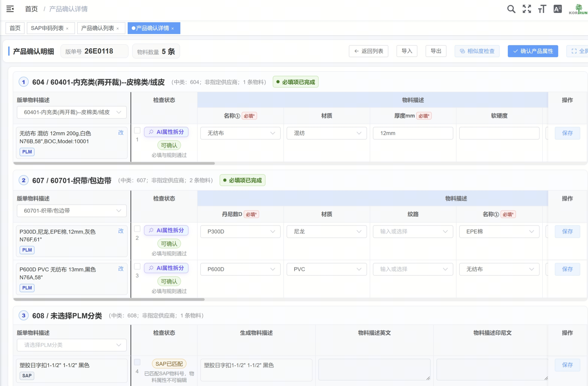This screenshot has height=386, width=588.
Task: Click the 改 edit icon for P300D material
Action: 121,231
